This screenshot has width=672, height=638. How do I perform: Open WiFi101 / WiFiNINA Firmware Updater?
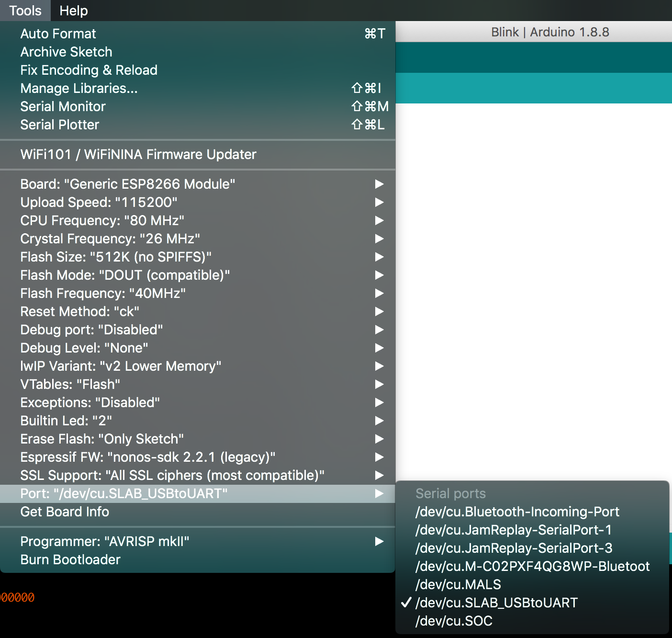(x=198, y=154)
